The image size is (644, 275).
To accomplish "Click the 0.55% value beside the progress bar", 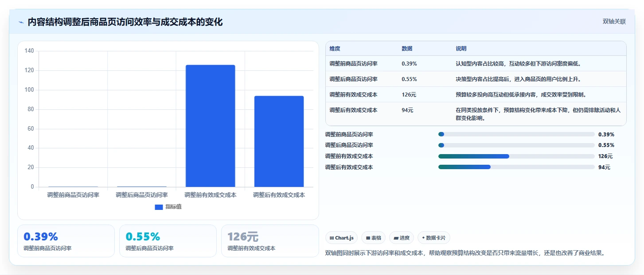I will click(x=606, y=145).
